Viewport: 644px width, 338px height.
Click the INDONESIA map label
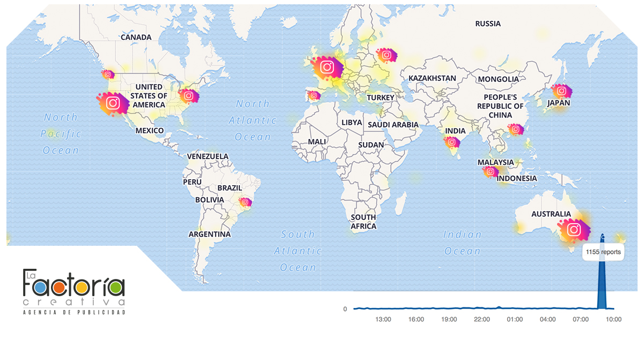coord(517,178)
